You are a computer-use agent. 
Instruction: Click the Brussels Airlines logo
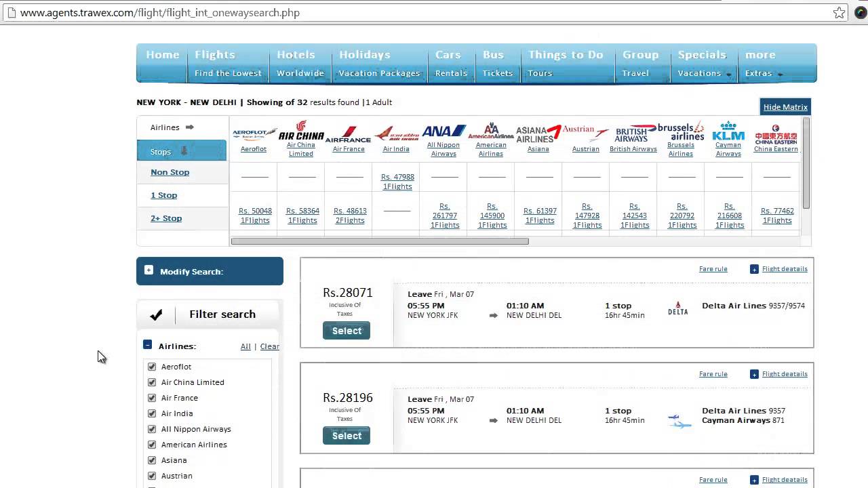pyautogui.click(x=681, y=131)
